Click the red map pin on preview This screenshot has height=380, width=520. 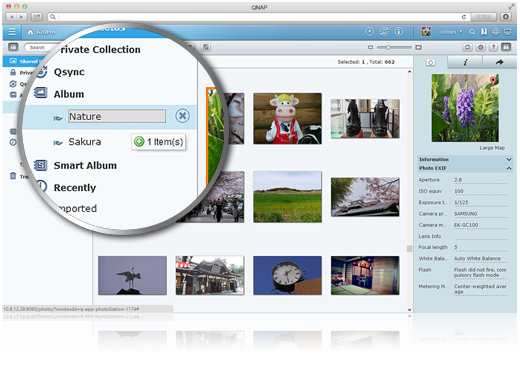[493, 80]
